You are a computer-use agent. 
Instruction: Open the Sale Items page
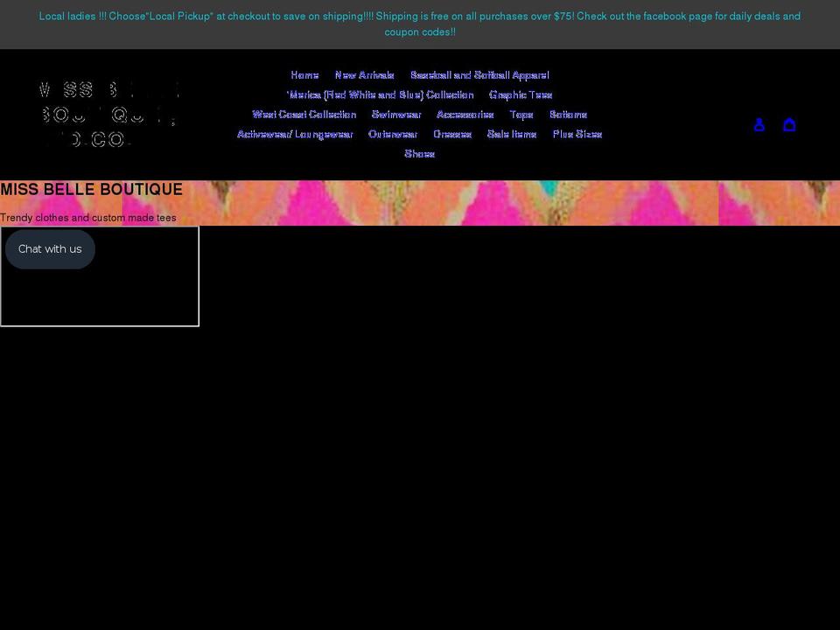pyautogui.click(x=510, y=134)
